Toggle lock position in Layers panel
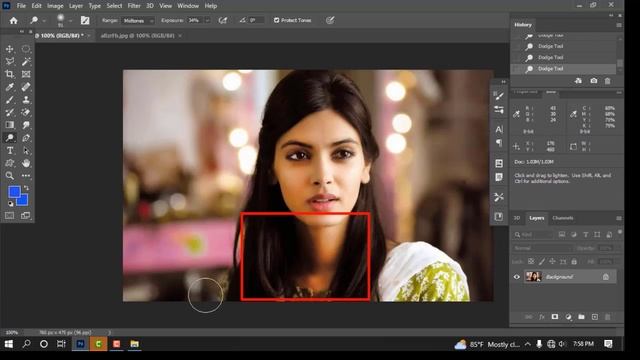 pos(552,261)
